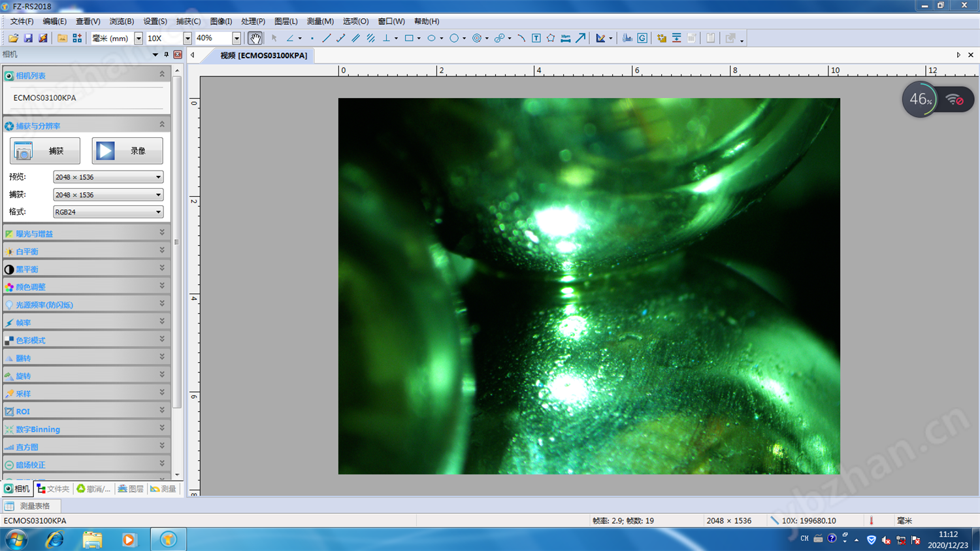
Task: Click the open file folder icon
Action: (x=12, y=39)
